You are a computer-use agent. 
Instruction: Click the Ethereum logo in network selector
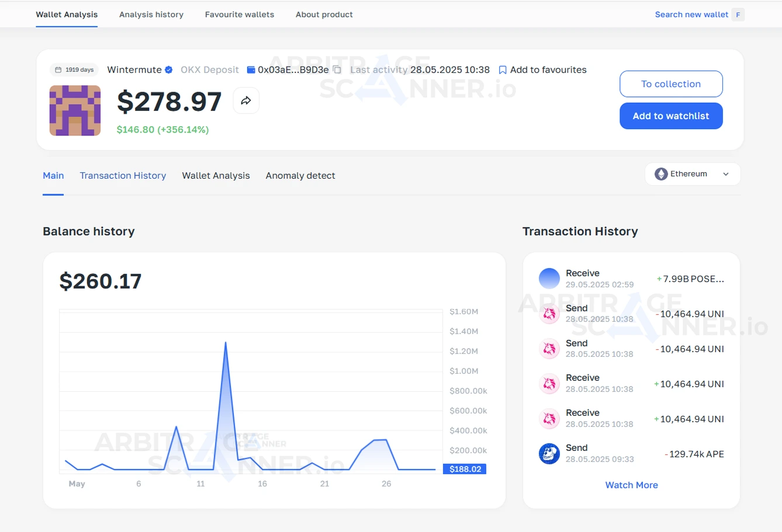point(661,174)
